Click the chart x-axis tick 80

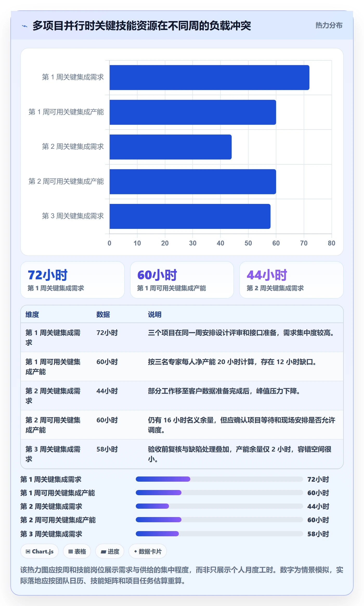tap(331, 243)
